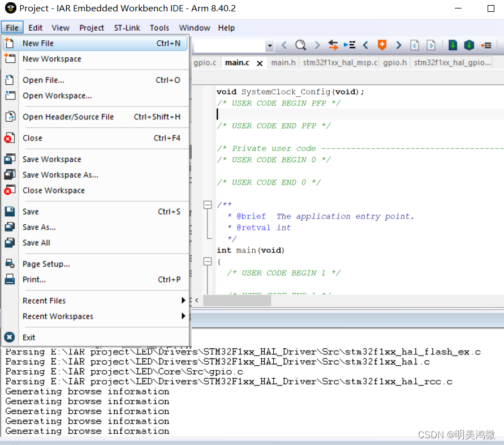Click the magnifier Find toolbar icon
The height and width of the screenshot is (445, 504).
[300, 45]
